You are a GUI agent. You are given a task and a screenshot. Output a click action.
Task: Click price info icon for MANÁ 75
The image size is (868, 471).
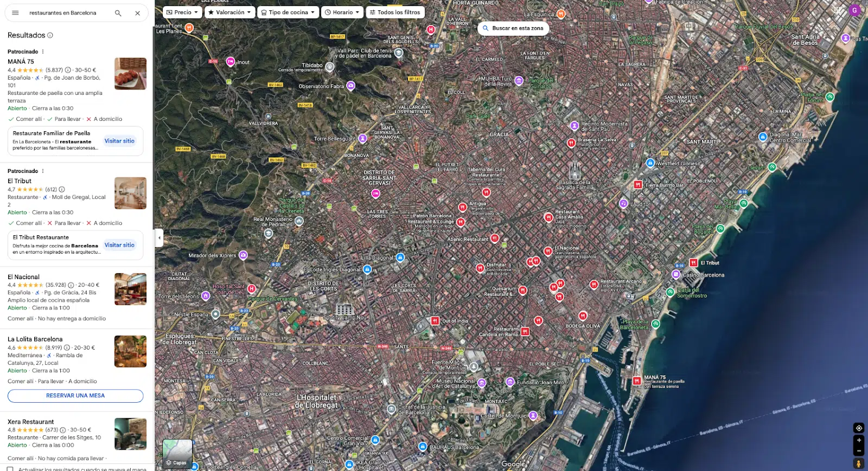pyautogui.click(x=68, y=70)
